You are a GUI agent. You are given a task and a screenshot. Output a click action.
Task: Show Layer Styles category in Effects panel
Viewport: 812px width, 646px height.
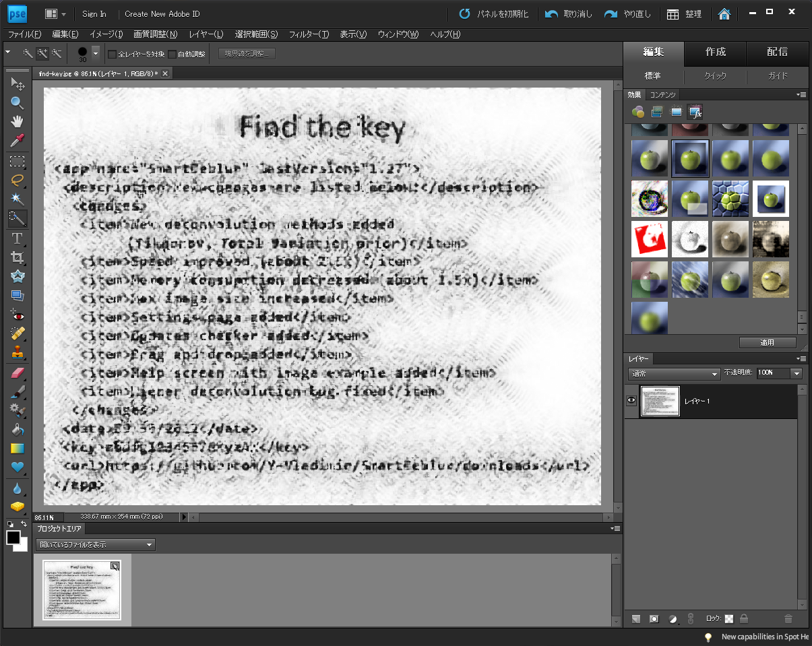(x=657, y=112)
